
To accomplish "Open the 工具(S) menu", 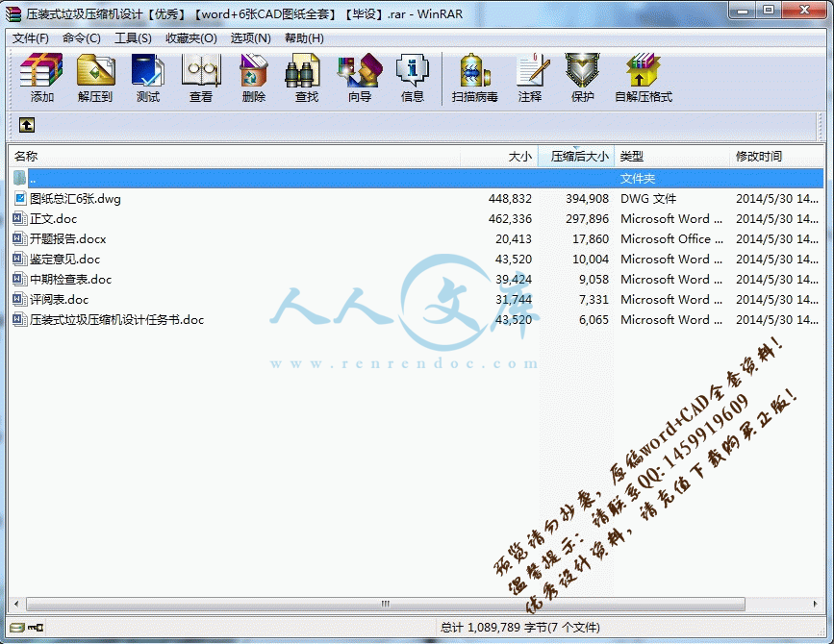I will click(x=133, y=38).
